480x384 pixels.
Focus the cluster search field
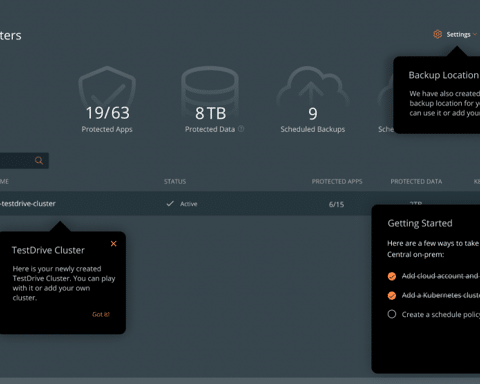click(24, 161)
